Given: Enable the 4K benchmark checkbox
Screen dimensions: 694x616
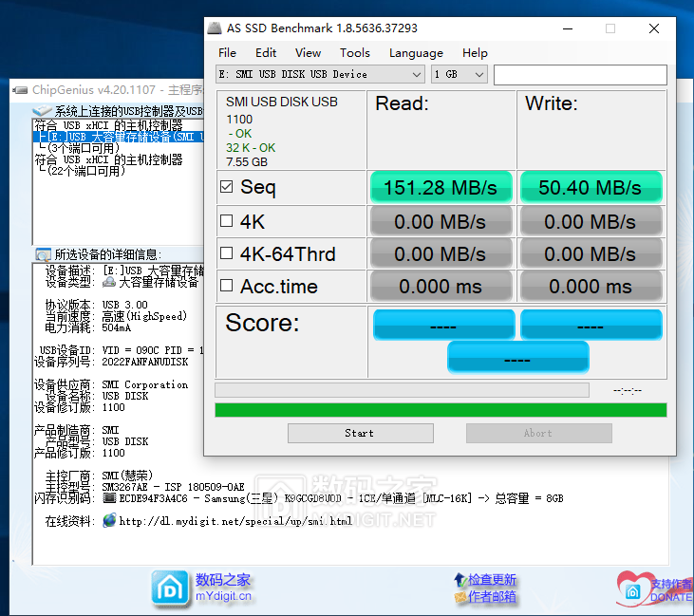Looking at the screenshot, I should [x=226, y=220].
